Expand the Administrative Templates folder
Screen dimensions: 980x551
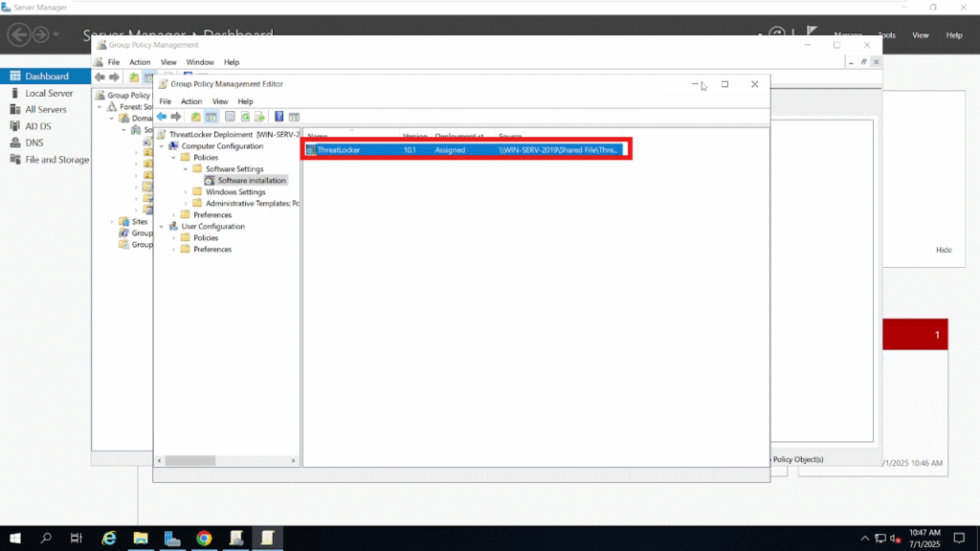pyautogui.click(x=186, y=204)
